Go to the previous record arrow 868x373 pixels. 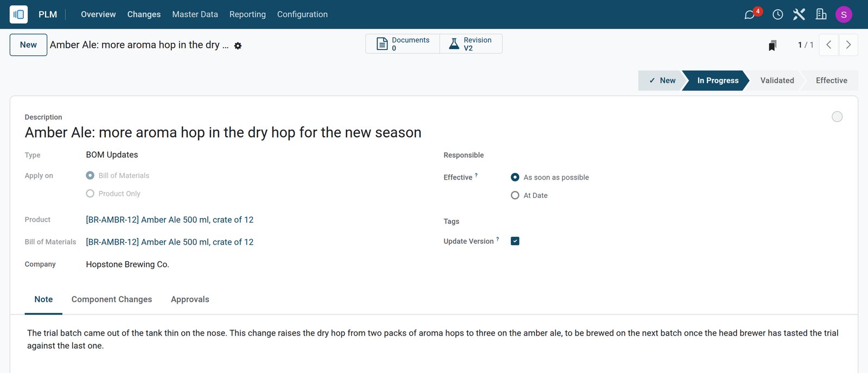828,45
